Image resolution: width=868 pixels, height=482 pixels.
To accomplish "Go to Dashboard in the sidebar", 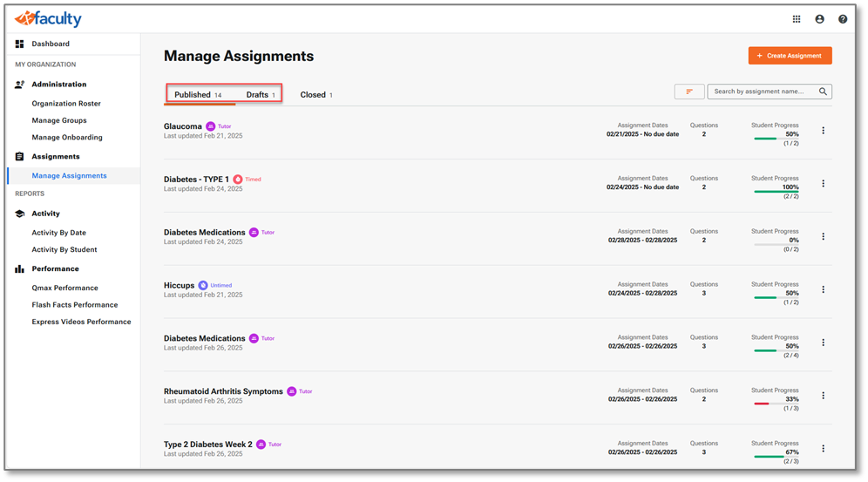I will click(x=51, y=44).
